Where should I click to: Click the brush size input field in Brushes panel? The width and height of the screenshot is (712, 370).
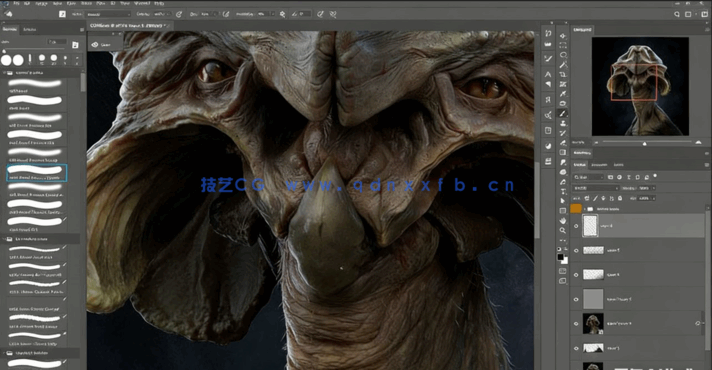click(x=57, y=42)
